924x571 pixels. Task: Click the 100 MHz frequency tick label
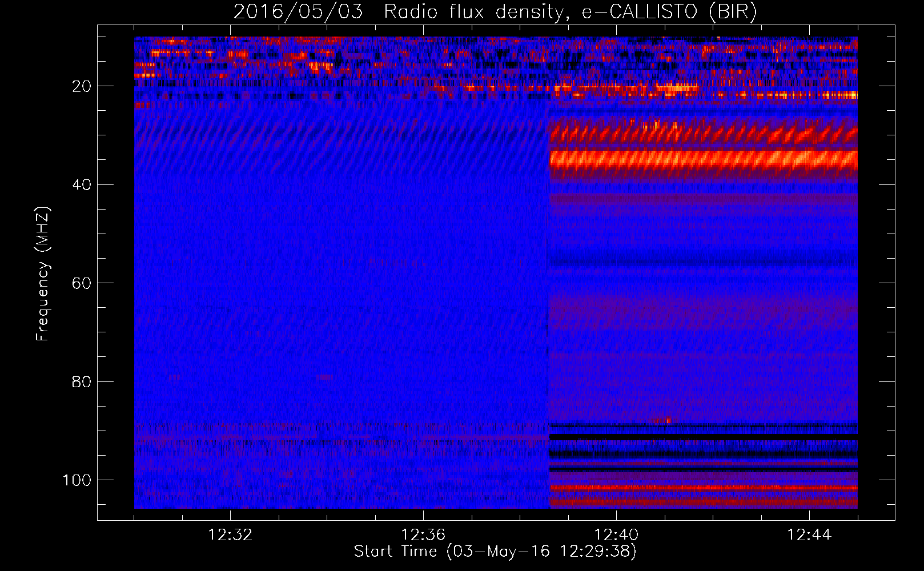(x=77, y=480)
